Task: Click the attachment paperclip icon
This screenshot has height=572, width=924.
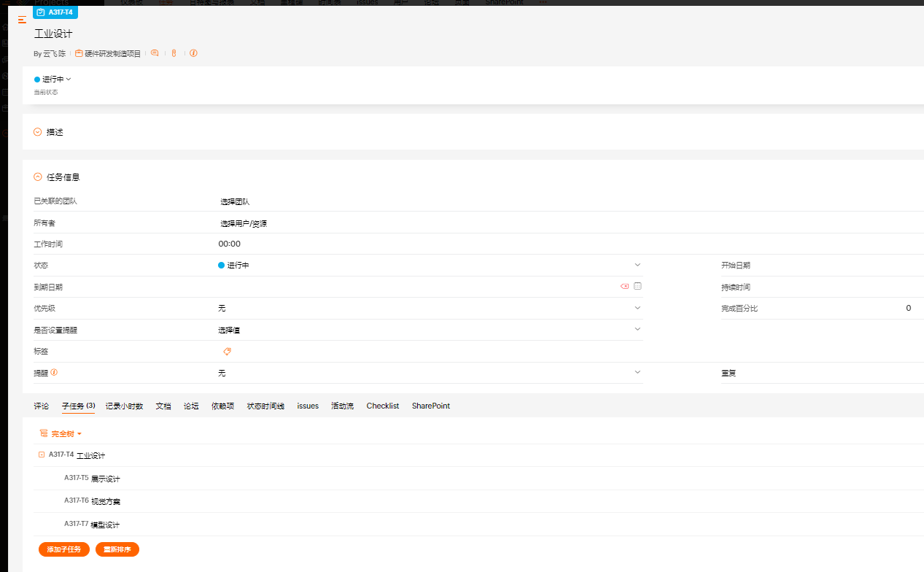Action: pyautogui.click(x=174, y=53)
